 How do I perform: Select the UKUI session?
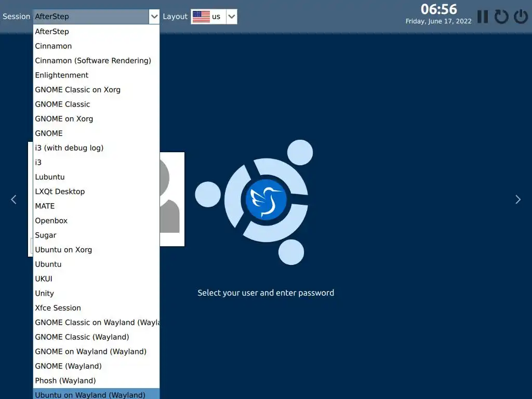(x=96, y=279)
